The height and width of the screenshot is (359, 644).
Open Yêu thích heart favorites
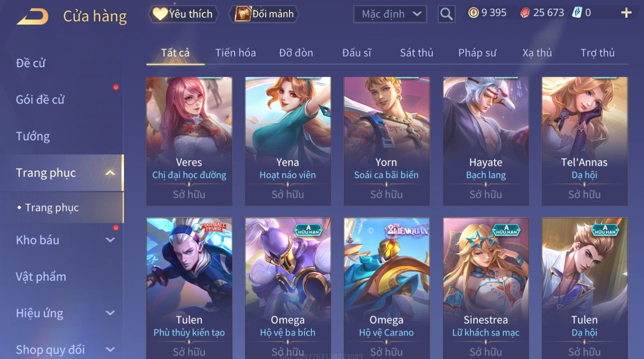[183, 14]
